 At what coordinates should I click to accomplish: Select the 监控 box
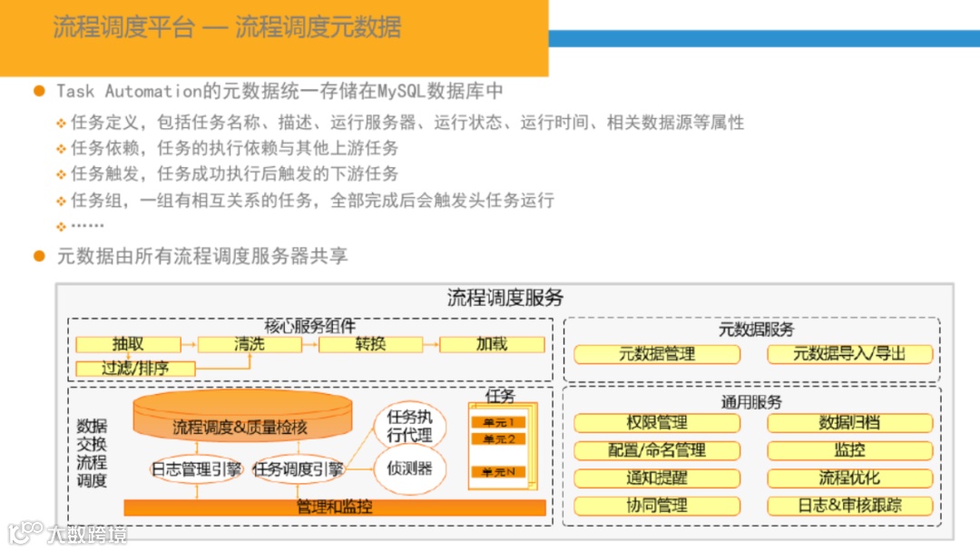(850, 450)
